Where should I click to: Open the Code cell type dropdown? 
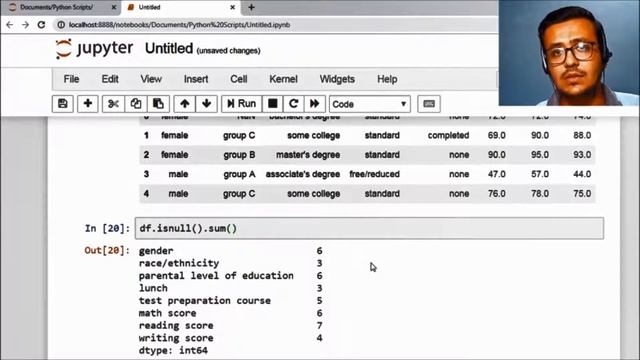[370, 104]
